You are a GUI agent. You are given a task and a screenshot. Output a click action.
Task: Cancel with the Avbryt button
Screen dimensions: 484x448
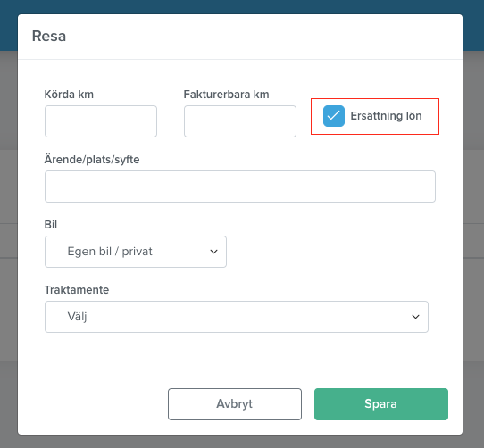(x=235, y=404)
